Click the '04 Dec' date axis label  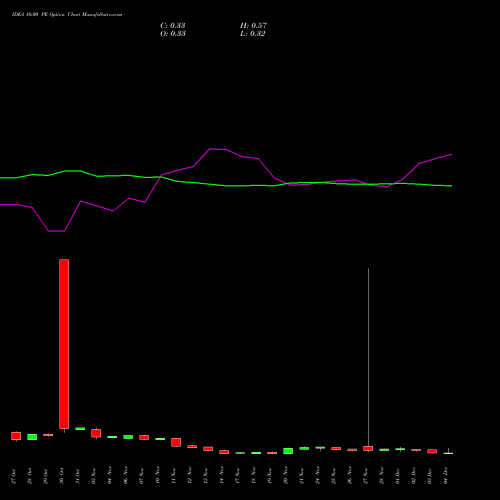click(x=445, y=476)
